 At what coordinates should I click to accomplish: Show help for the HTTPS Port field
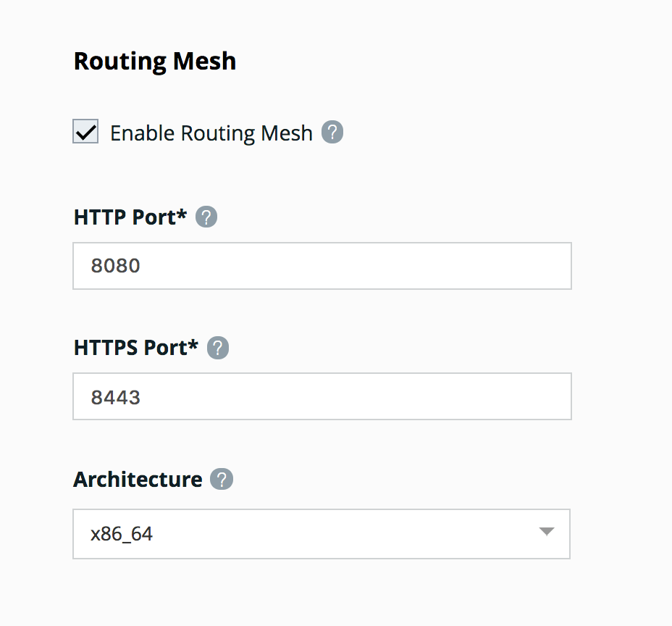click(x=218, y=347)
